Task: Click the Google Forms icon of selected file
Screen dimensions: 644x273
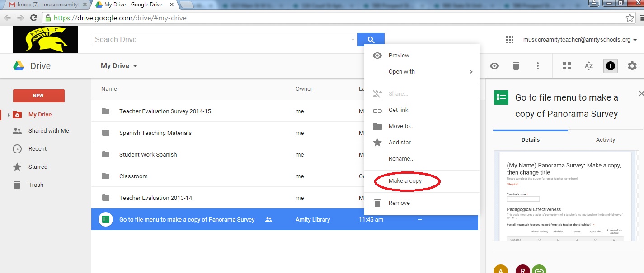Action: click(x=106, y=219)
